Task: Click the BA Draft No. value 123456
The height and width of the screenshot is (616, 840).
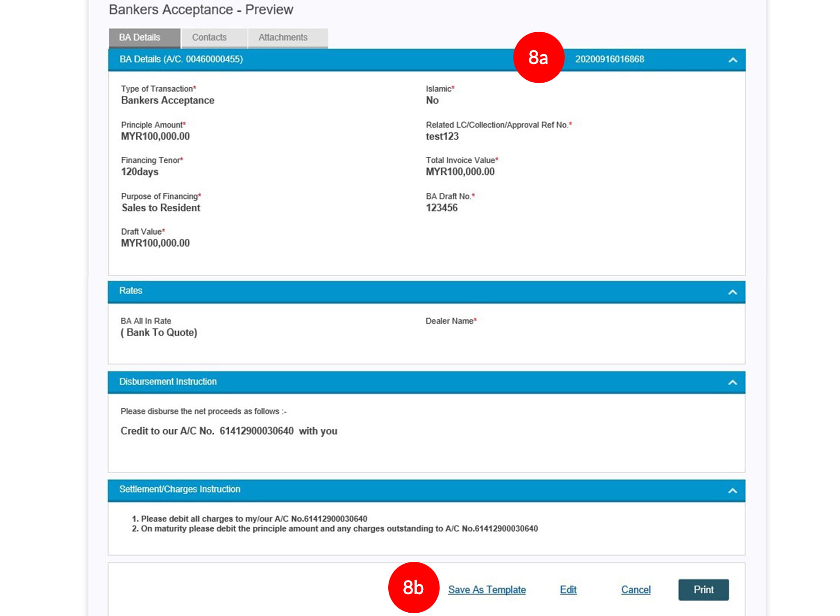Action: [x=441, y=208]
